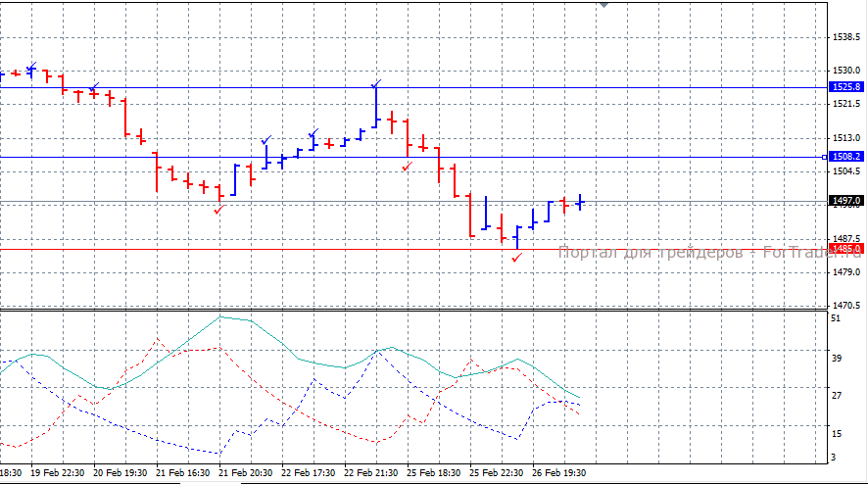The image size is (868, 484).
Task: Click the gray chart shift triangle at top
Action: (604, 5)
